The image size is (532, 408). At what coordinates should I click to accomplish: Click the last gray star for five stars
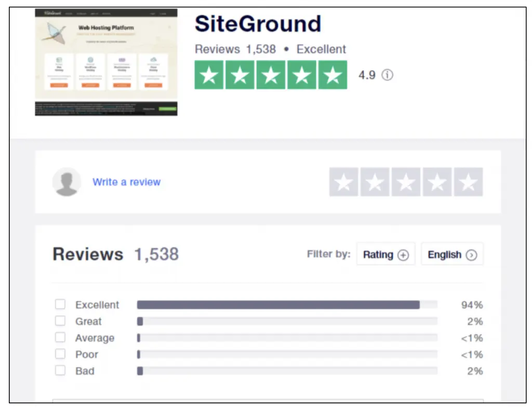click(x=468, y=182)
